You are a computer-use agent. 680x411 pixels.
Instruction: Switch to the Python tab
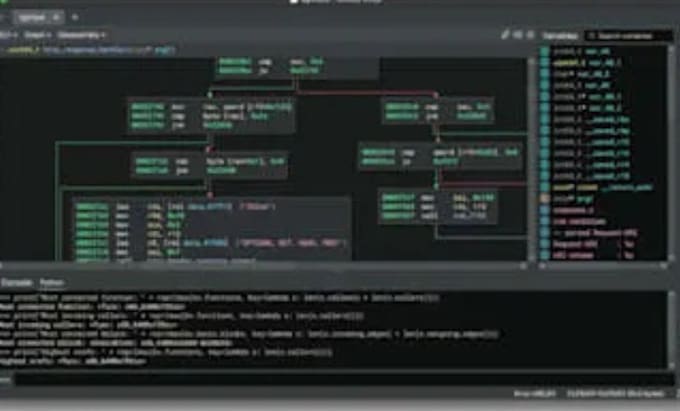52,283
